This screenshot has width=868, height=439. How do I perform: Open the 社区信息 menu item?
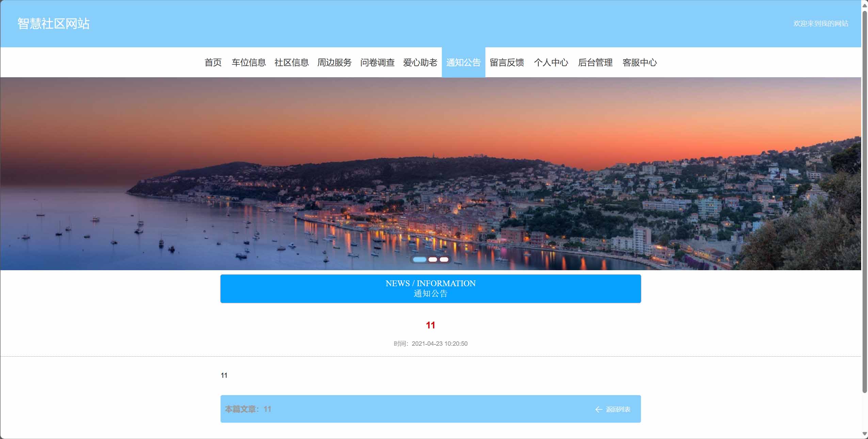(291, 62)
